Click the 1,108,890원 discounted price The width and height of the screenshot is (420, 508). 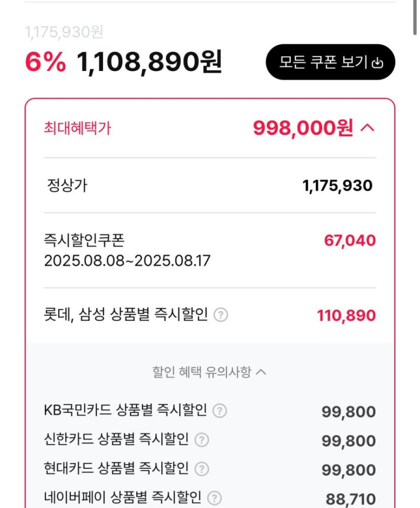click(149, 62)
